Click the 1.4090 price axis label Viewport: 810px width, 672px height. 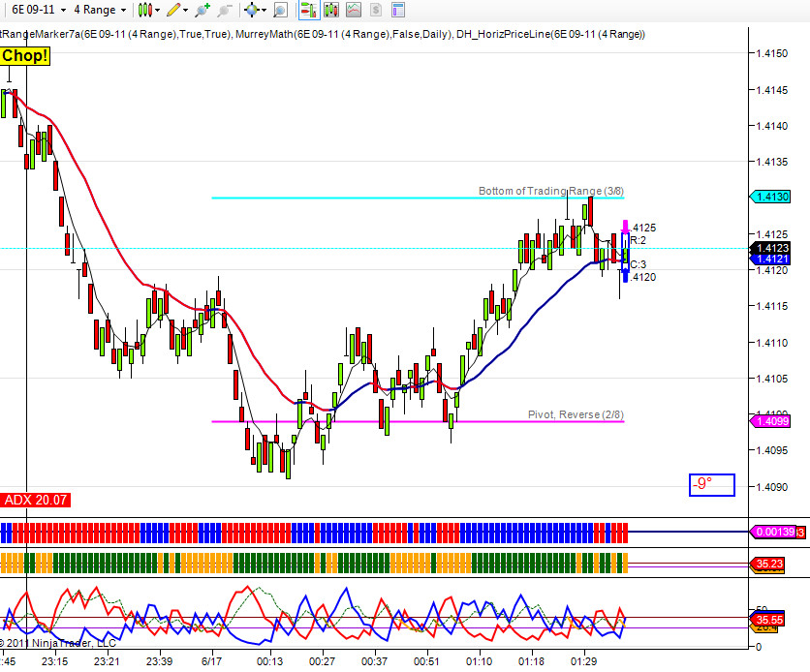coord(772,487)
